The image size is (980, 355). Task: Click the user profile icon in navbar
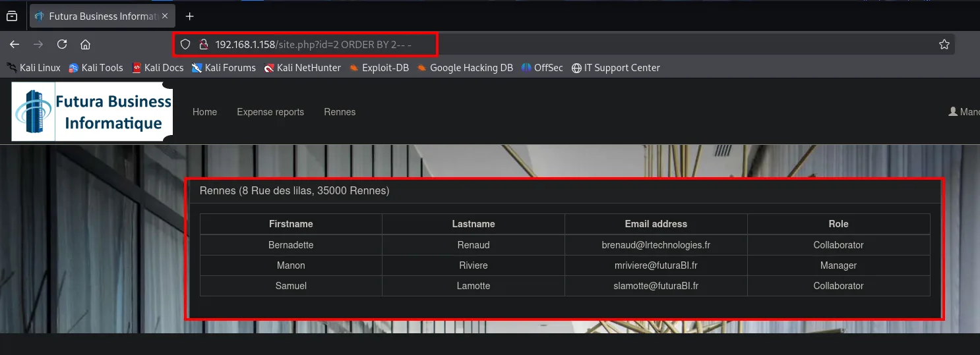(952, 112)
